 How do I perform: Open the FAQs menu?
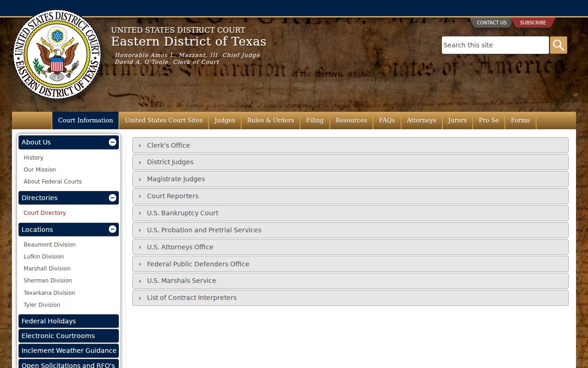(387, 121)
